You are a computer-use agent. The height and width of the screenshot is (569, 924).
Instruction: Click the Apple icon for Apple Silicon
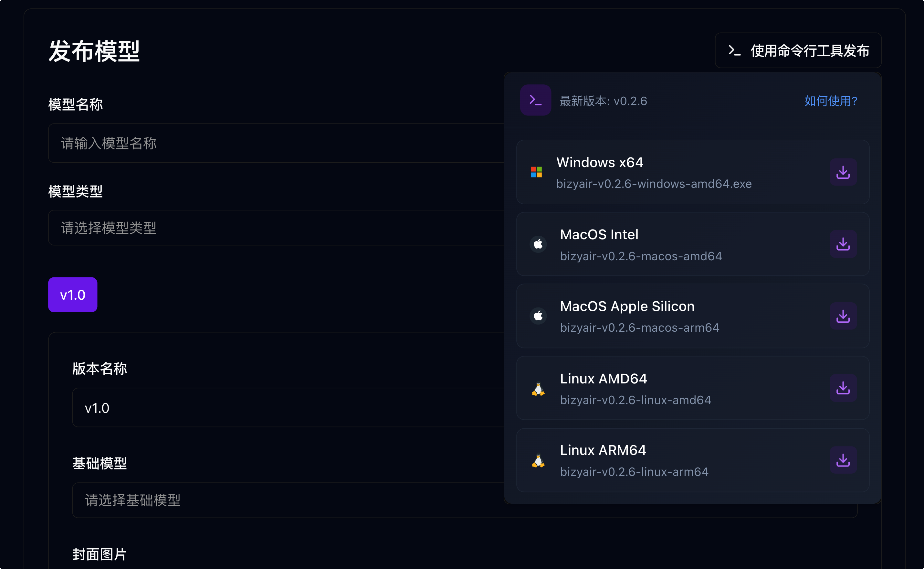point(538,316)
